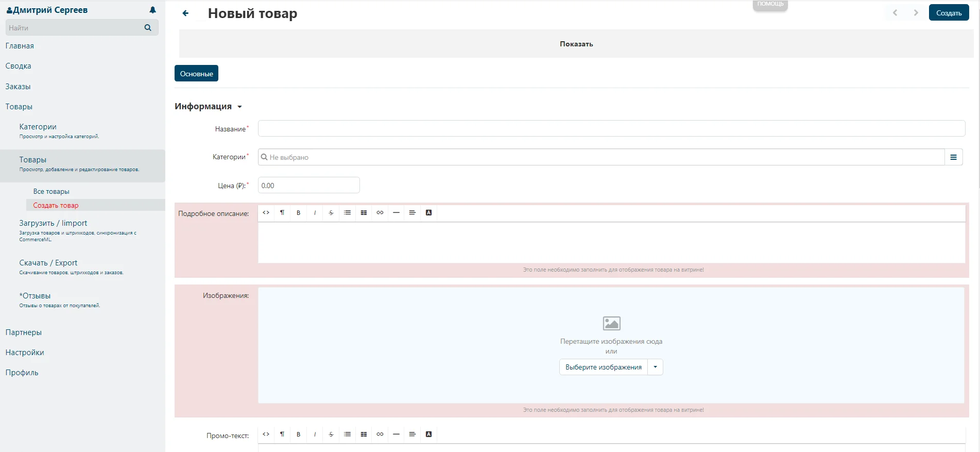
Task: Open Создать товар link
Action: pyautogui.click(x=56, y=205)
